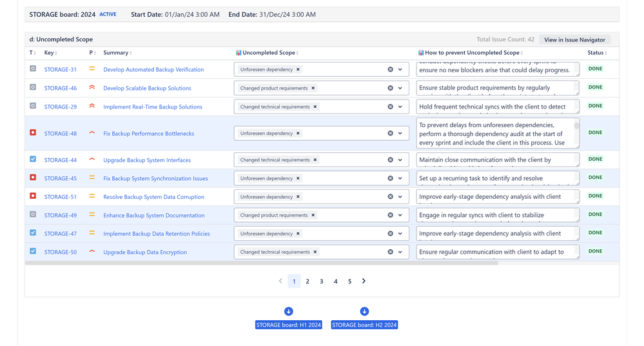Open issue key STORAGE-29
Viewport: 644px width, 346px height.
[61, 107]
